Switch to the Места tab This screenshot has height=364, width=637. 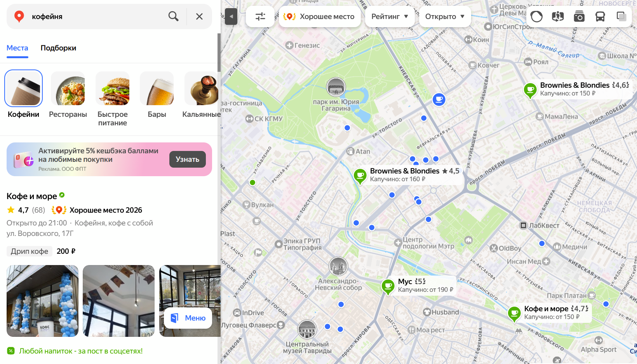[17, 48]
